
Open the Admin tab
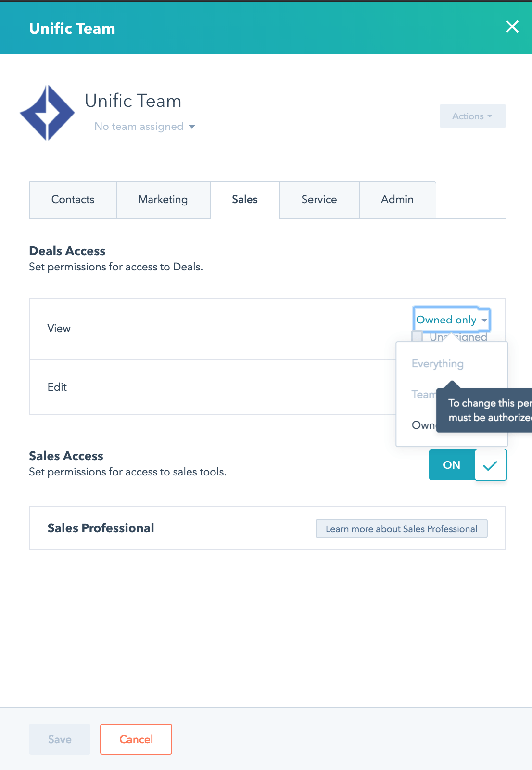pyautogui.click(x=397, y=200)
